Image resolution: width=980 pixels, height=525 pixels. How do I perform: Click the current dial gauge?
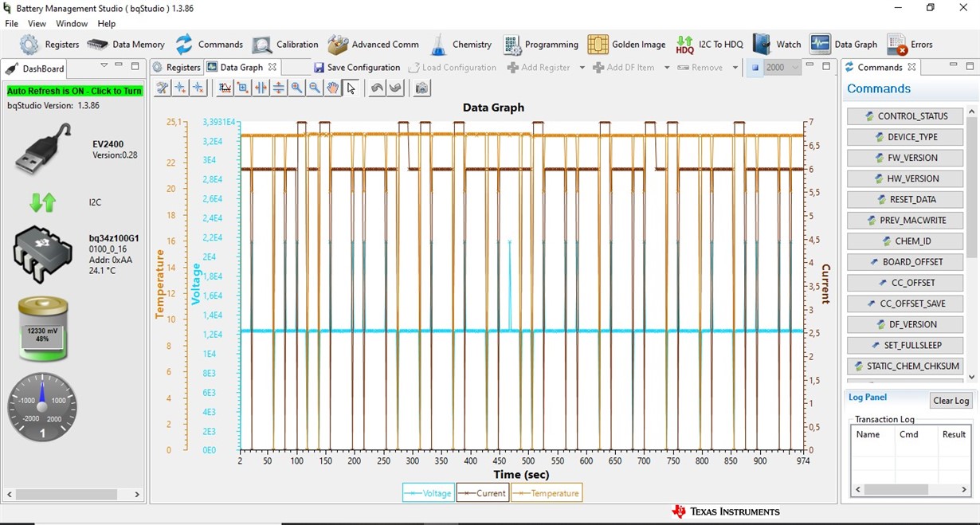pyautogui.click(x=42, y=407)
